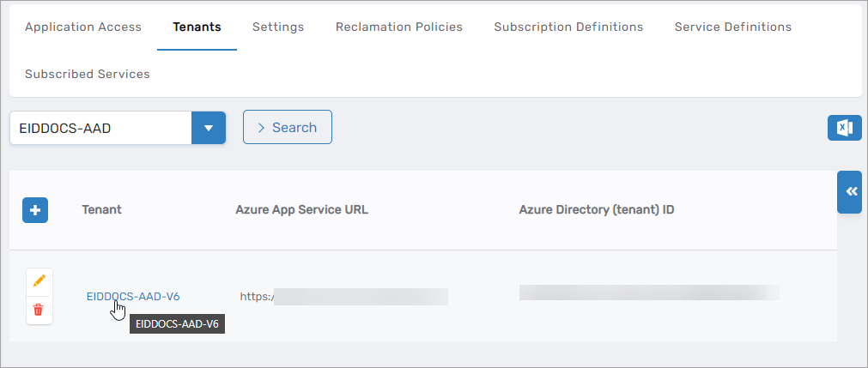Click the Azure App Service URL header
Image resolution: width=868 pixels, height=368 pixels.
coord(301,210)
